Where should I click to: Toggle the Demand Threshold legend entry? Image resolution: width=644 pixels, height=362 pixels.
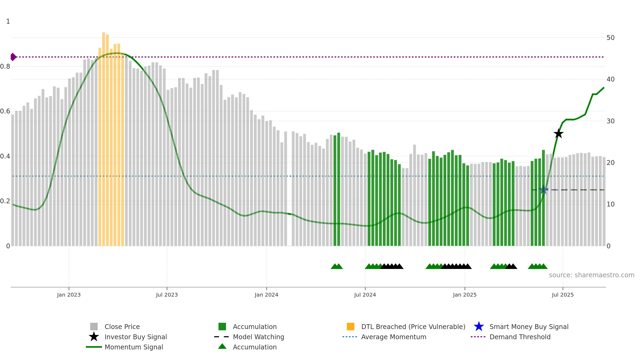(511, 337)
